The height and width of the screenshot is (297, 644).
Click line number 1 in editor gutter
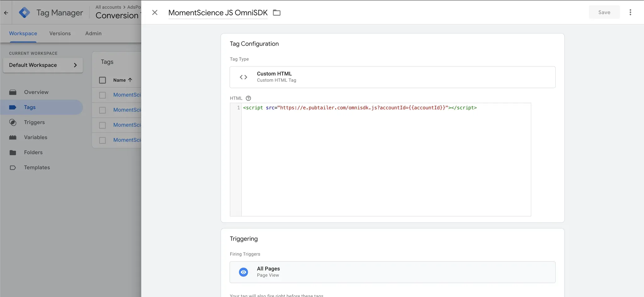[x=238, y=107]
